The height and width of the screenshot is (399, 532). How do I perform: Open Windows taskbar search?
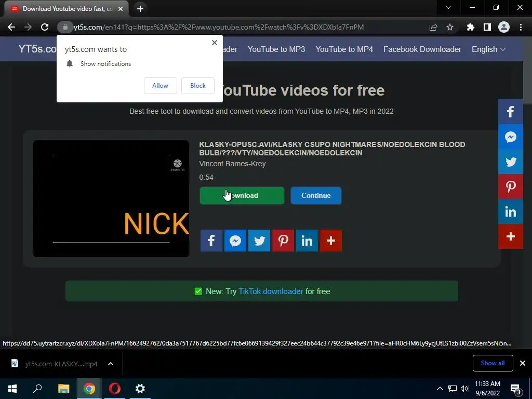point(37,389)
